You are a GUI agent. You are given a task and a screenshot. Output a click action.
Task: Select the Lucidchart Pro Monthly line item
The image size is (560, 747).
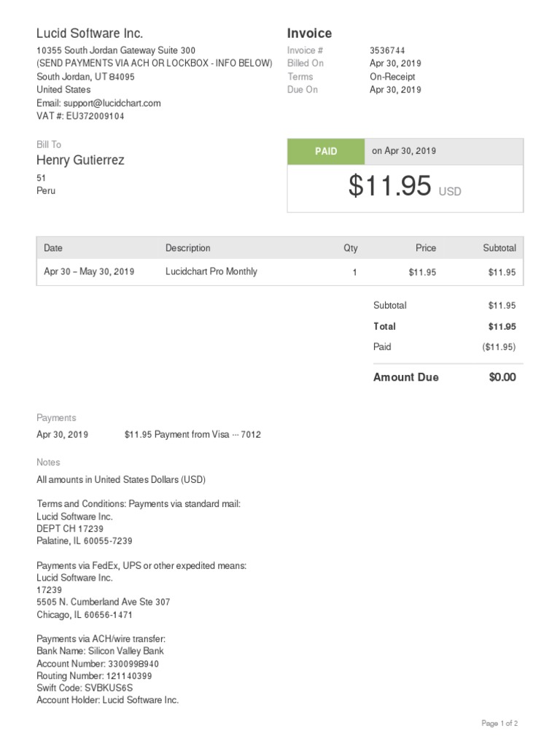pyautogui.click(x=211, y=271)
